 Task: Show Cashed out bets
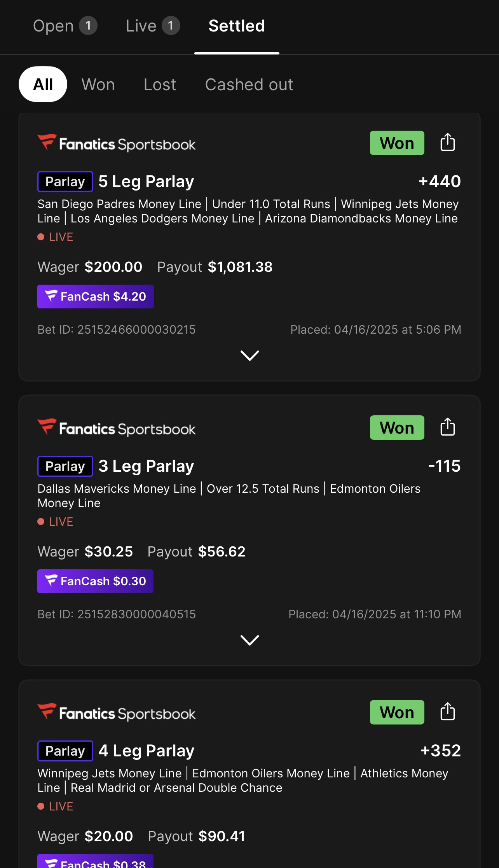(249, 84)
